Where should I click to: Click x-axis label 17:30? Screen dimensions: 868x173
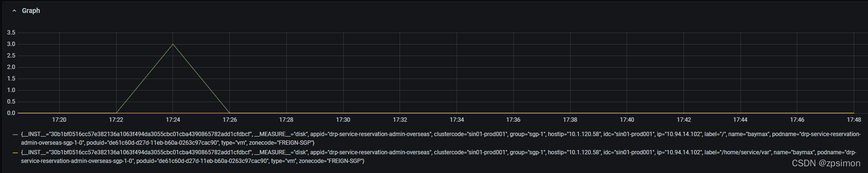tap(343, 120)
